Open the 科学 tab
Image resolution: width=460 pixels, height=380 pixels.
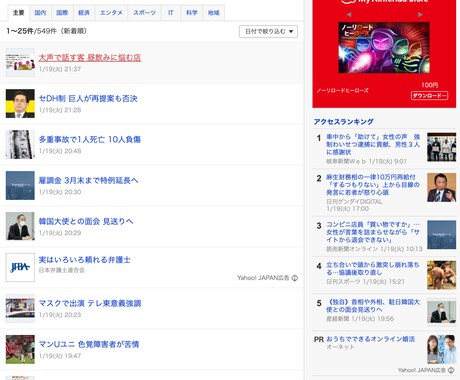pyautogui.click(x=192, y=13)
